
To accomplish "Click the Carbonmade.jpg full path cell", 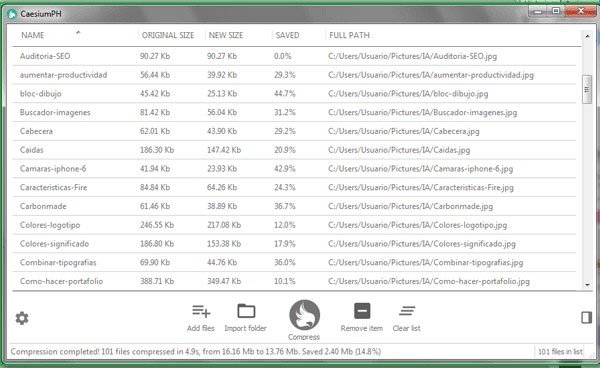I will pyautogui.click(x=411, y=206).
